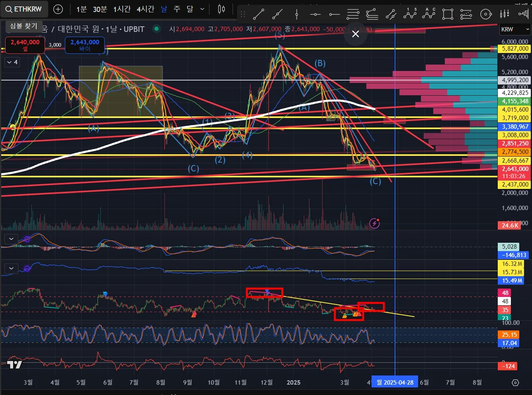Click the 2,851,250 red price label
The image size is (532, 395).
pyautogui.click(x=515, y=143)
